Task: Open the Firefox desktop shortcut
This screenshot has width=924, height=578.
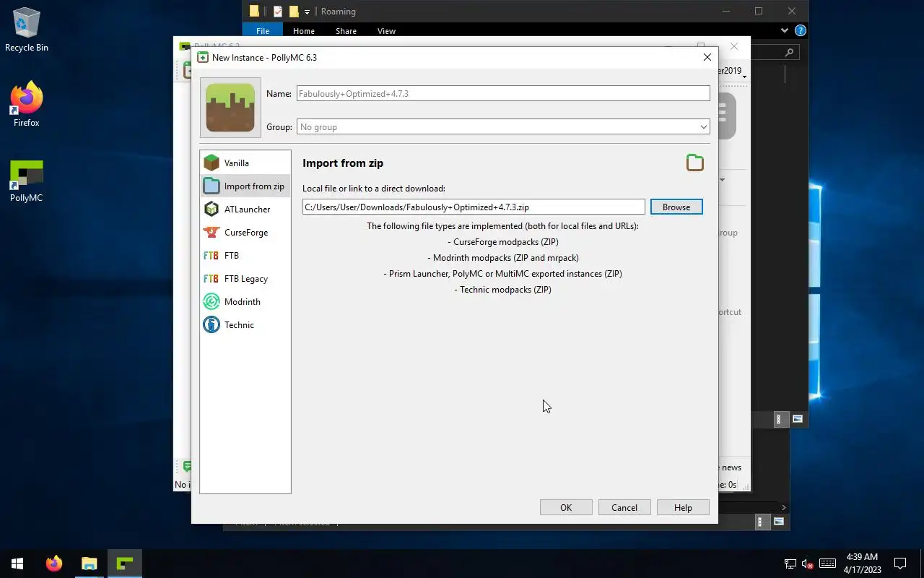Action: tap(27, 105)
